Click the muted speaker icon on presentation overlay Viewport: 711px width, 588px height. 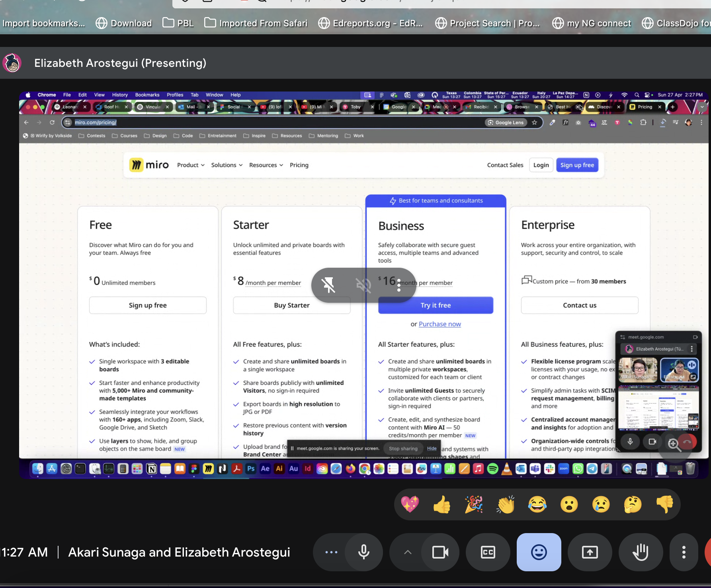coord(363,285)
